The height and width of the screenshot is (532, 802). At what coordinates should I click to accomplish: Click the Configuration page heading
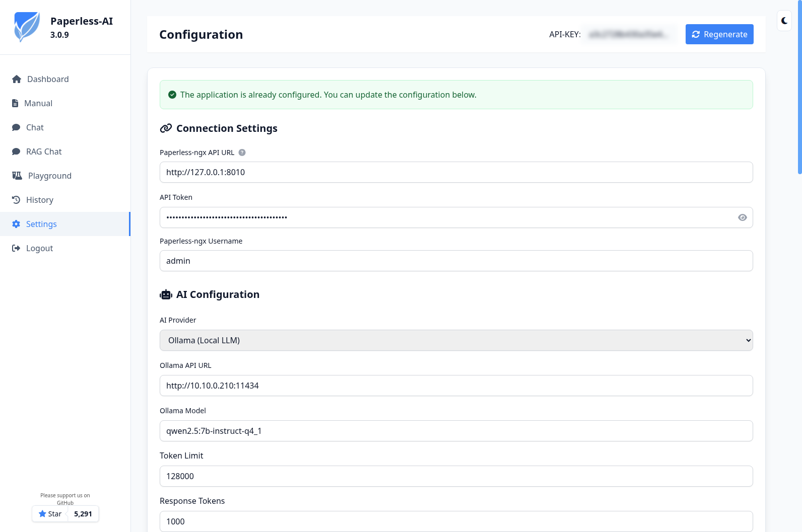[x=201, y=34]
